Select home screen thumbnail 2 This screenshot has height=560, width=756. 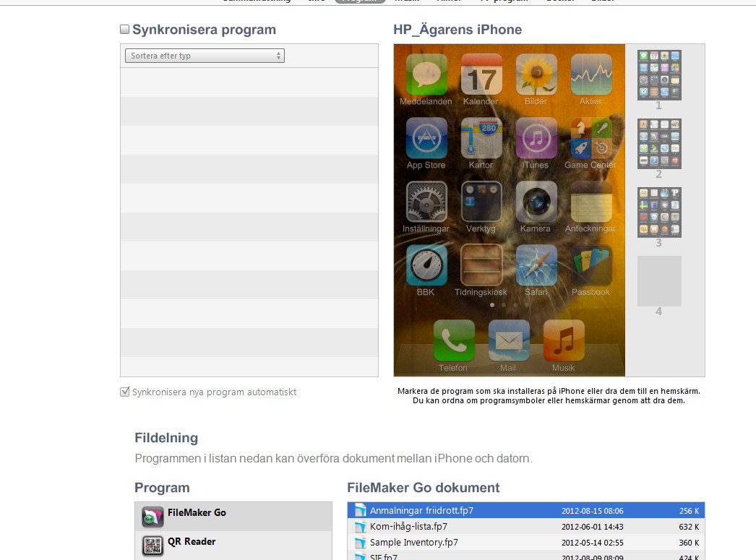click(x=659, y=144)
